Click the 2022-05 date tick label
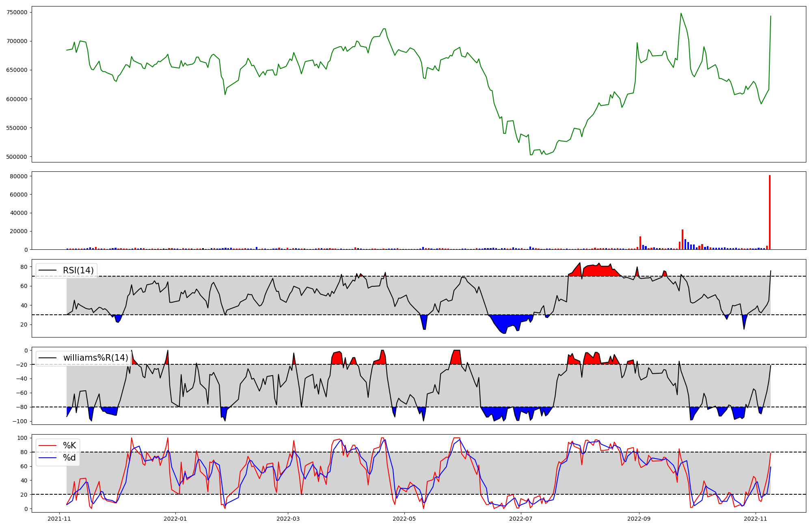The width and height of the screenshot is (812, 528). 404,519
